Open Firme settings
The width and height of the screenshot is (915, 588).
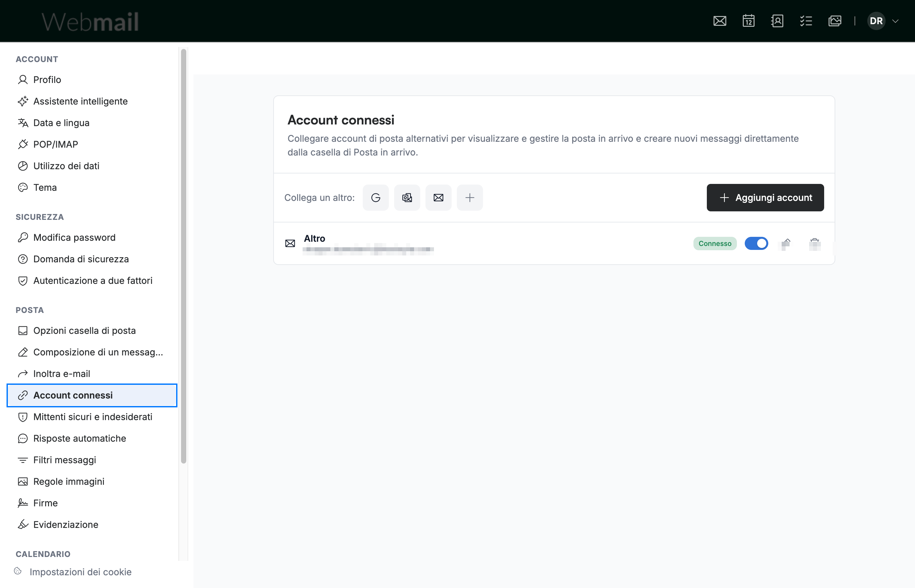point(92,503)
